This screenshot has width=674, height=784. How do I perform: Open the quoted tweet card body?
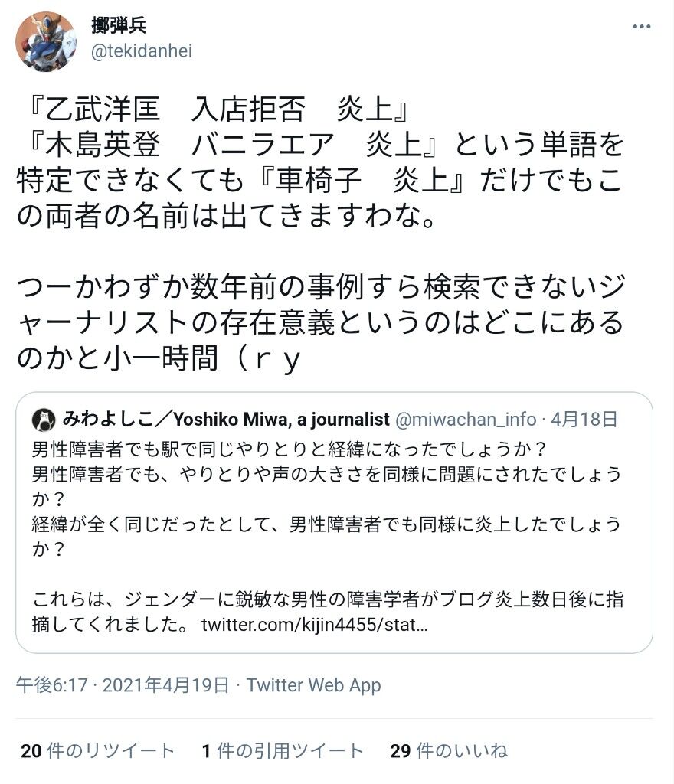point(334,522)
